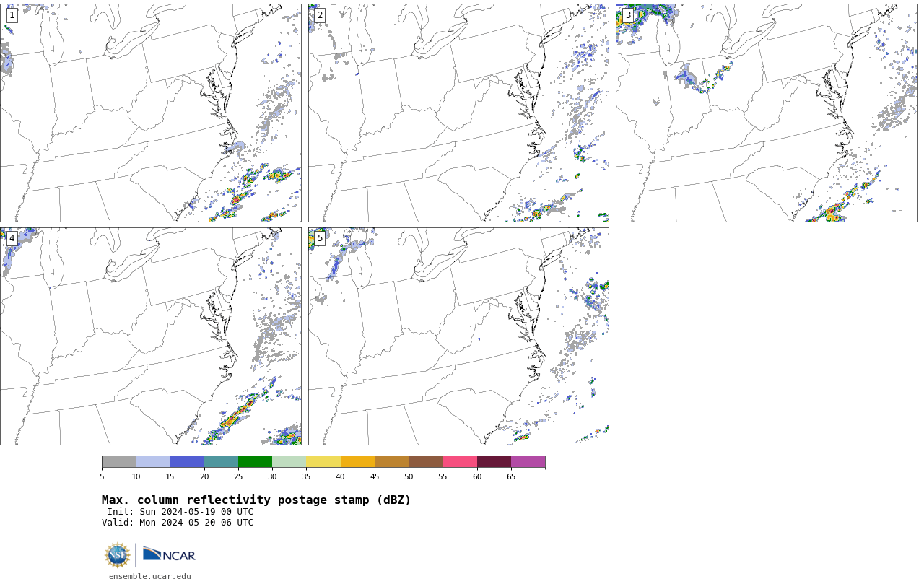Select the light blue 10-15 dBZ swatch
Image resolution: width=924 pixels, height=584 pixels.
[x=152, y=462]
